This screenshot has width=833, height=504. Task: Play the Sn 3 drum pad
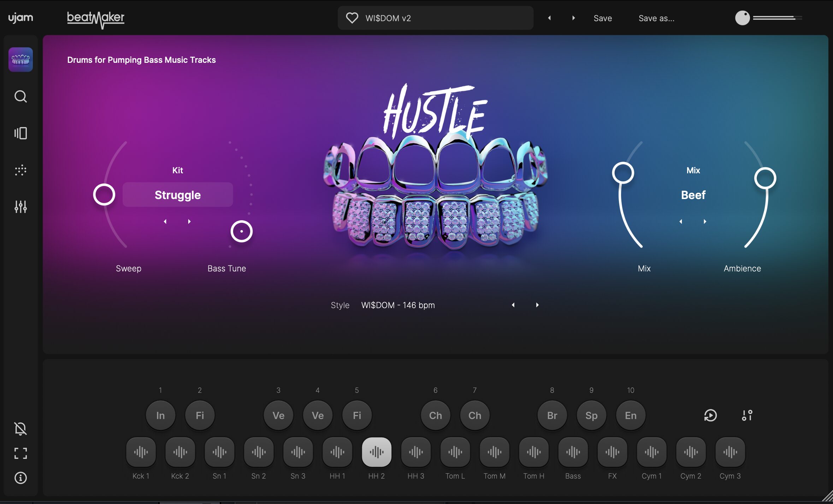(298, 452)
